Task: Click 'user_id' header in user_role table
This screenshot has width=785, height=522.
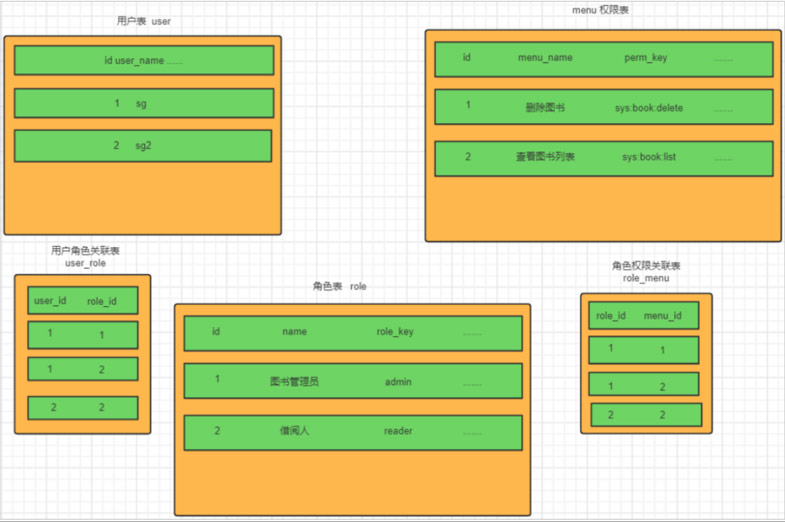Action: 50,300
